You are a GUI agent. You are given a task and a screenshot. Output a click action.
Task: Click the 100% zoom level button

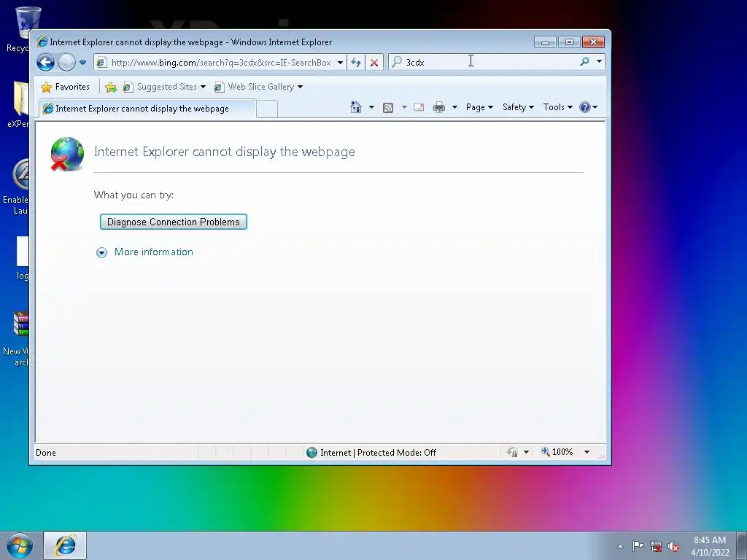coord(557,452)
